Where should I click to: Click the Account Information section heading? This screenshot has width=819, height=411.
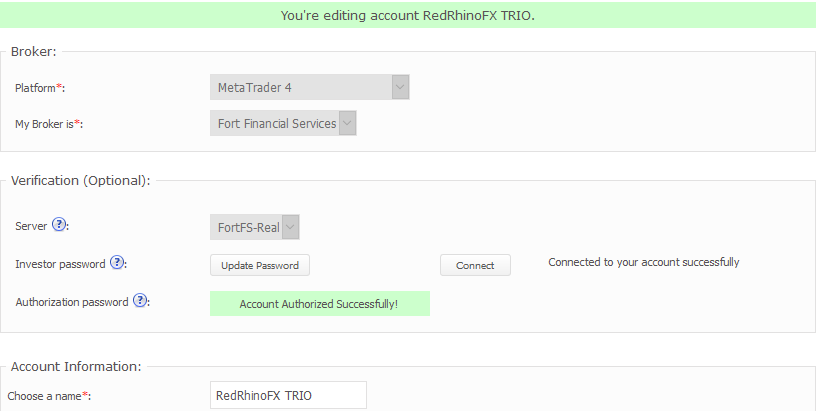76,367
